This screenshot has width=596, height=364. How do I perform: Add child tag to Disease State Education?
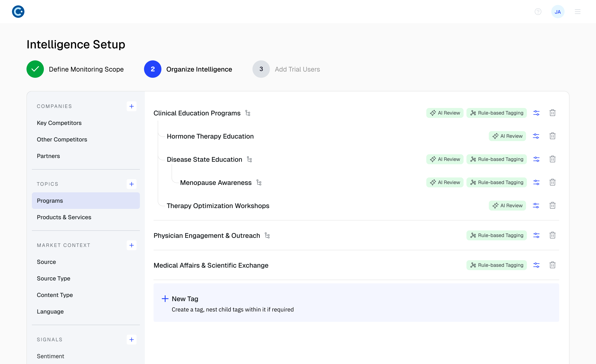pos(249,159)
